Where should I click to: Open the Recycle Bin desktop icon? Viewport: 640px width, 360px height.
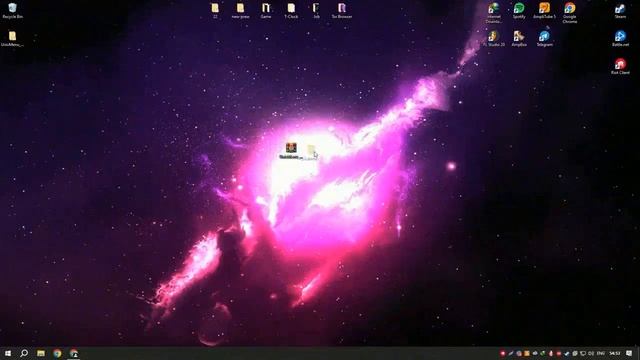click(12, 11)
